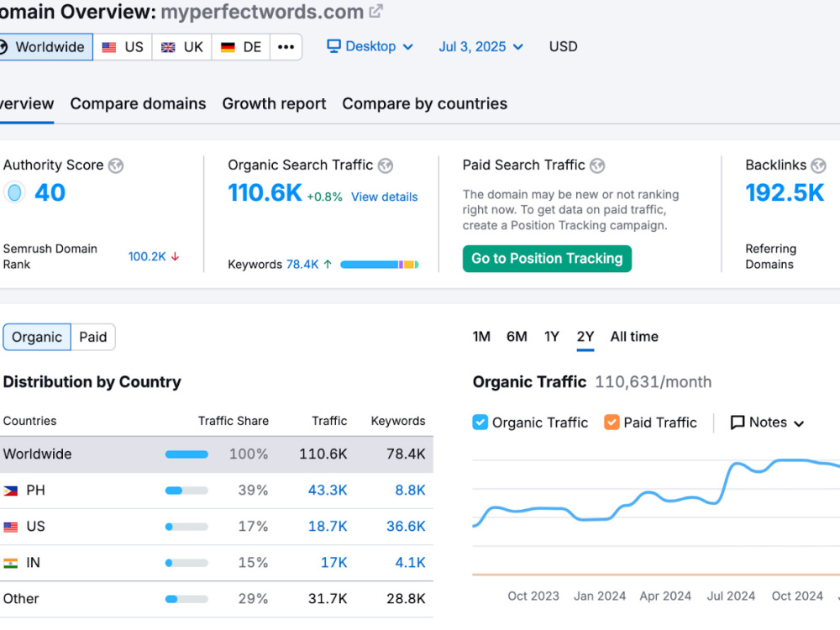Click globe icon next to Organic Search Traffic
The width and height of the screenshot is (840, 630).
coord(386,165)
